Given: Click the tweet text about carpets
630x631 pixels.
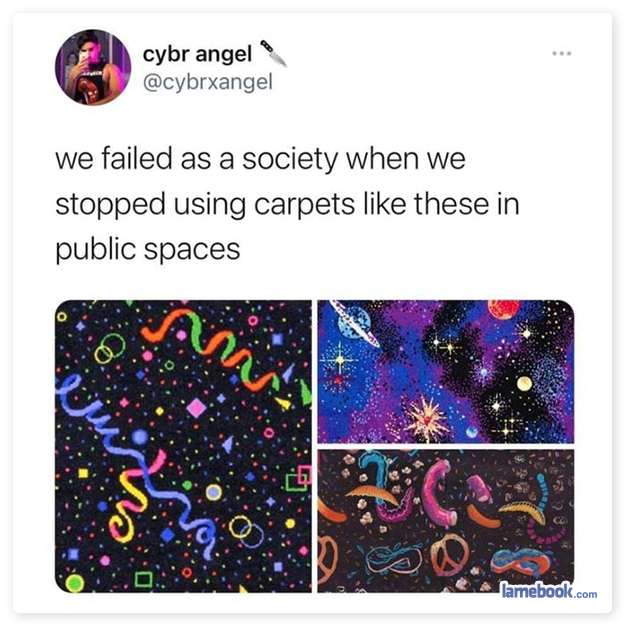Looking at the screenshot, I should (287, 204).
